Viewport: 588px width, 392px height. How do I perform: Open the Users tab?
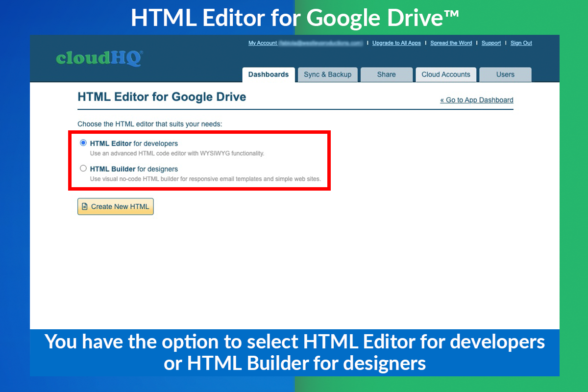[505, 75]
